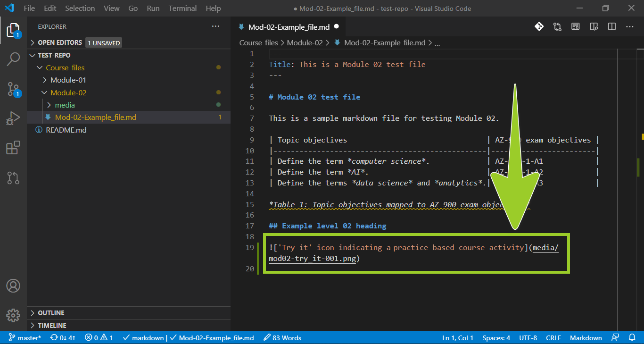Open the Edit menu
This screenshot has height=344, width=644.
coord(50,8)
